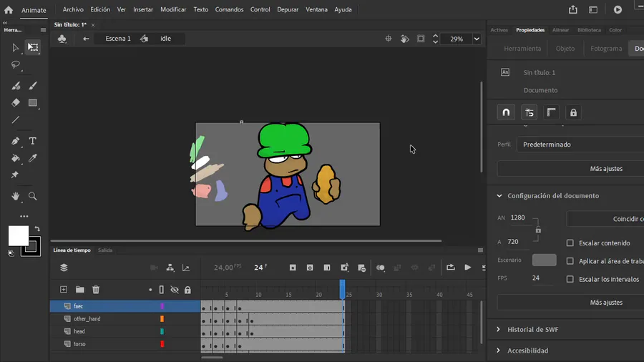
Task: Open the 29% zoom level dropdown
Action: coord(477,39)
